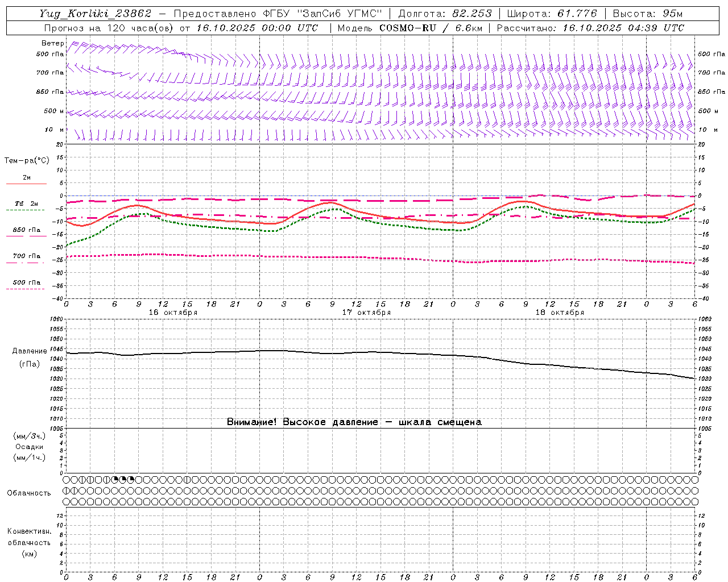The height and width of the screenshot is (582, 728).
Task: Click the (км) unit label for convective cloudiness
Action: [29, 554]
